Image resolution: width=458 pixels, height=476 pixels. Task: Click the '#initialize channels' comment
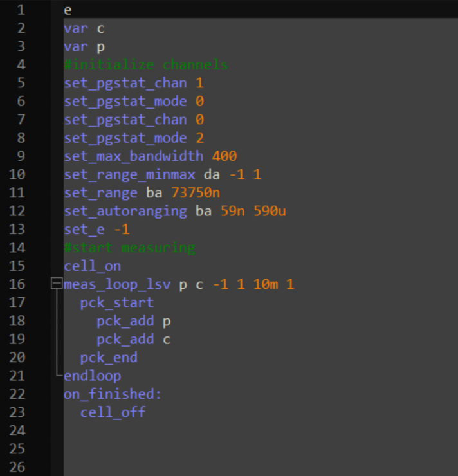coord(145,65)
